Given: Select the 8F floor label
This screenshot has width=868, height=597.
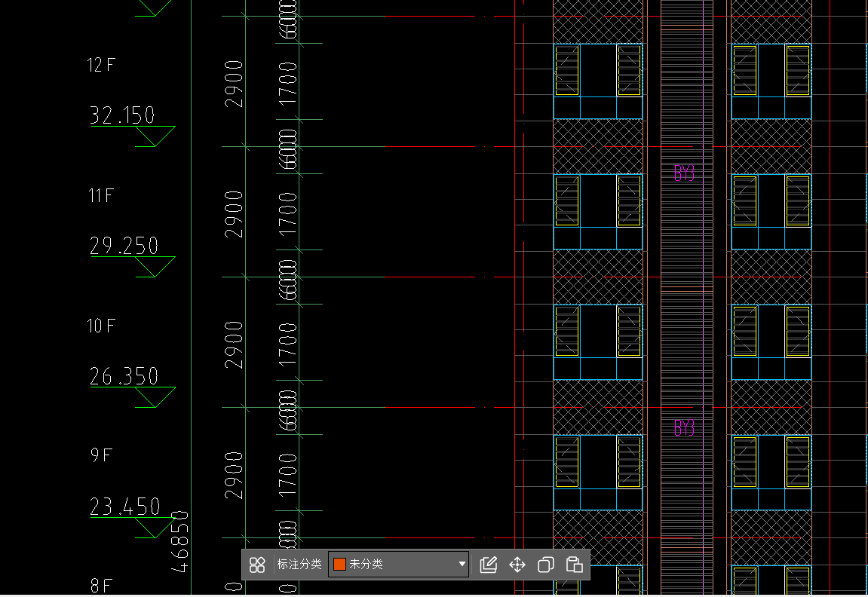Looking at the screenshot, I should point(101,586).
